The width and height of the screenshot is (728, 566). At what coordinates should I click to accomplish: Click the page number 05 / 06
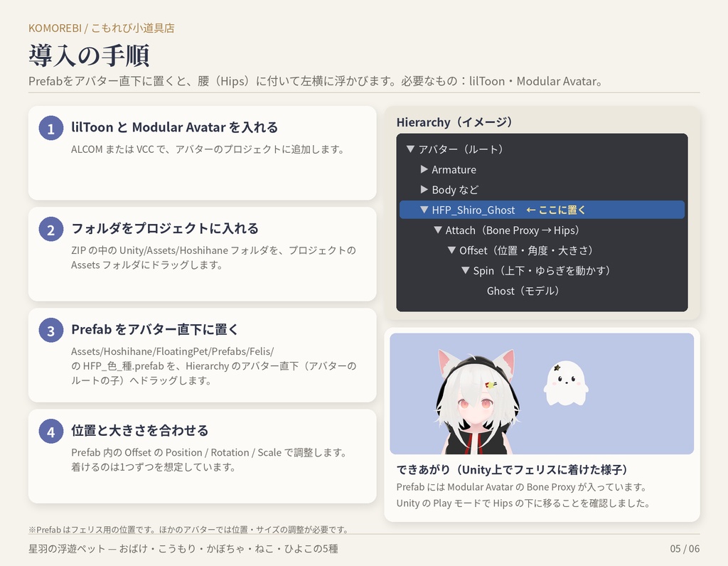click(685, 549)
